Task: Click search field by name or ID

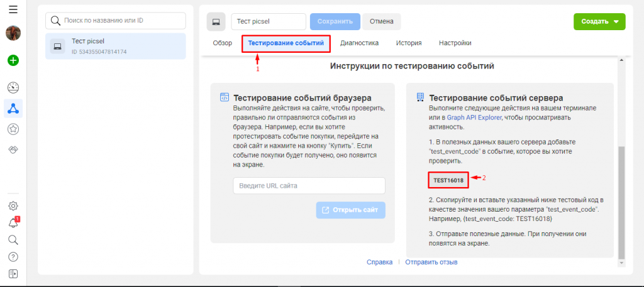Action: click(x=116, y=21)
